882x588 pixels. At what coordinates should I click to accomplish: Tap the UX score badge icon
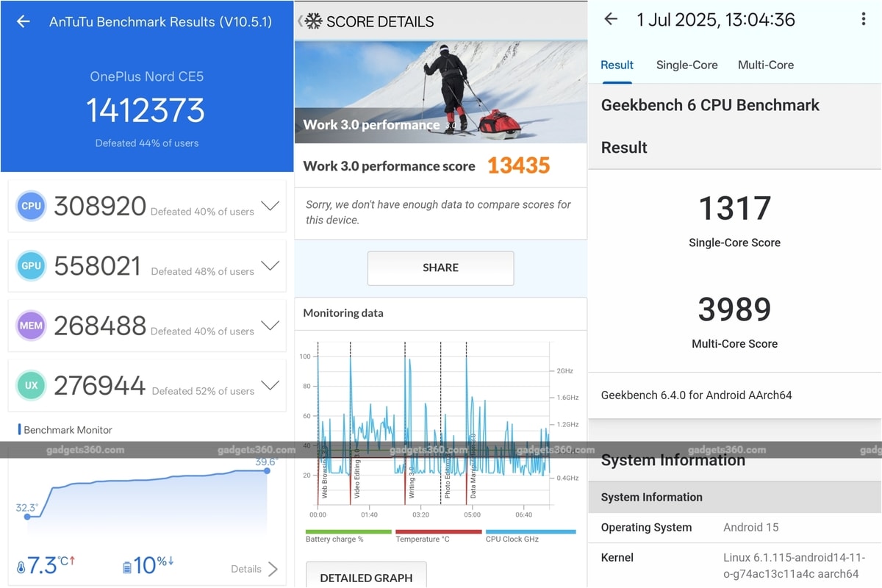31,385
